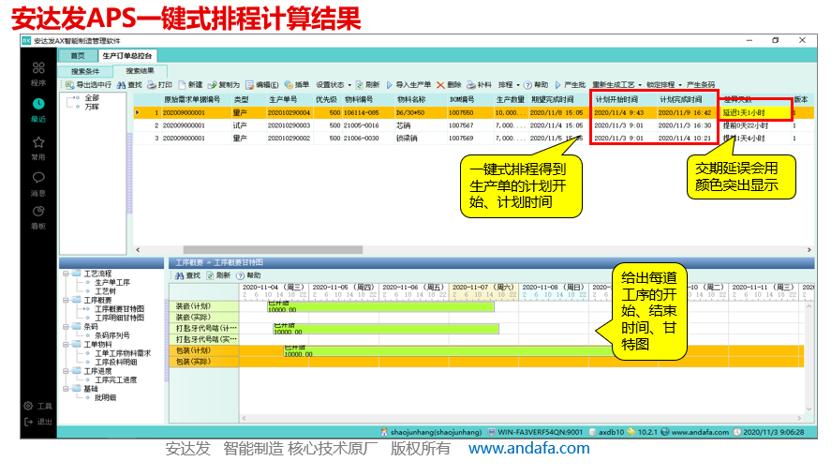The width and height of the screenshot is (834, 468).
Task: Click the 导入生产单 import icon
Action: point(390,85)
